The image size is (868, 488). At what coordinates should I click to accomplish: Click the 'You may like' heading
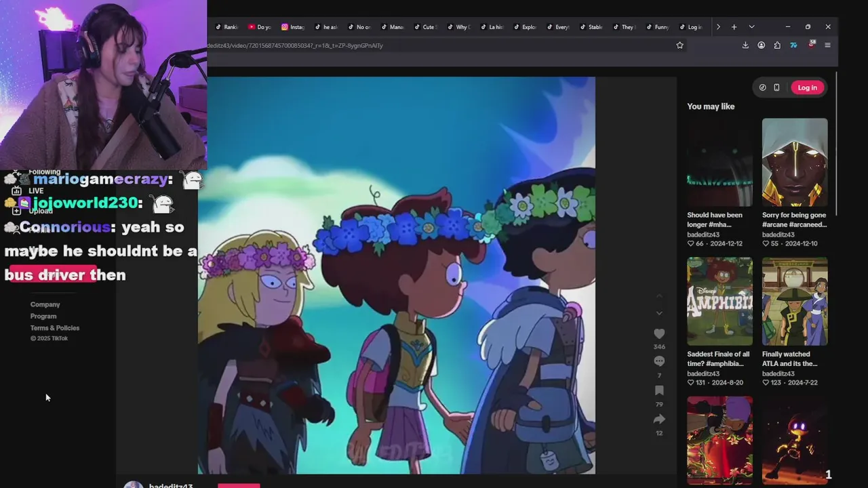tap(711, 106)
